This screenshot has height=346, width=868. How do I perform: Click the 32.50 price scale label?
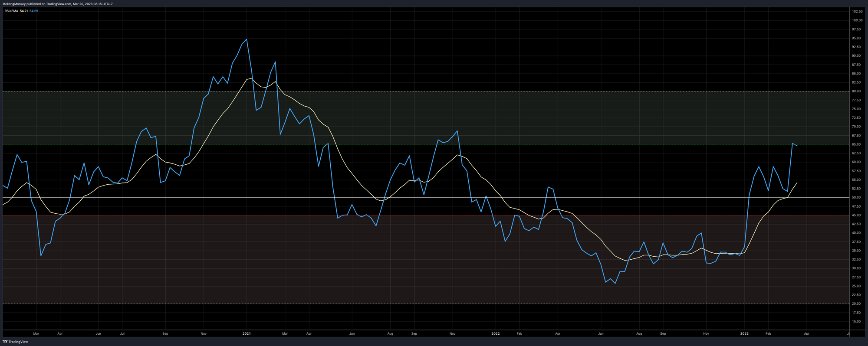(x=856, y=260)
